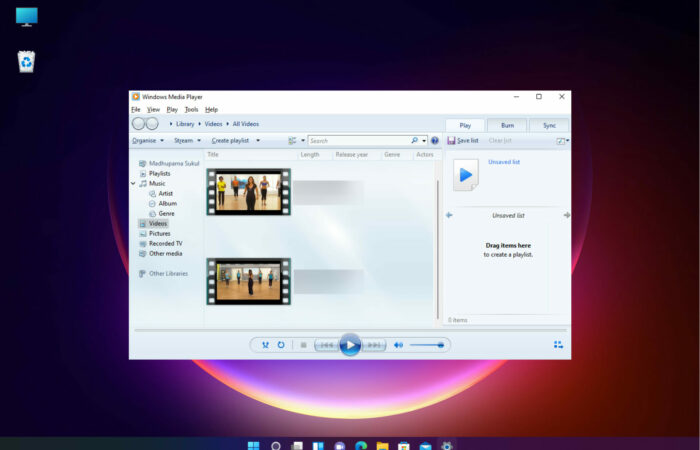The height and width of the screenshot is (450, 700).
Task: Click the View options icon
Action: pos(292,141)
